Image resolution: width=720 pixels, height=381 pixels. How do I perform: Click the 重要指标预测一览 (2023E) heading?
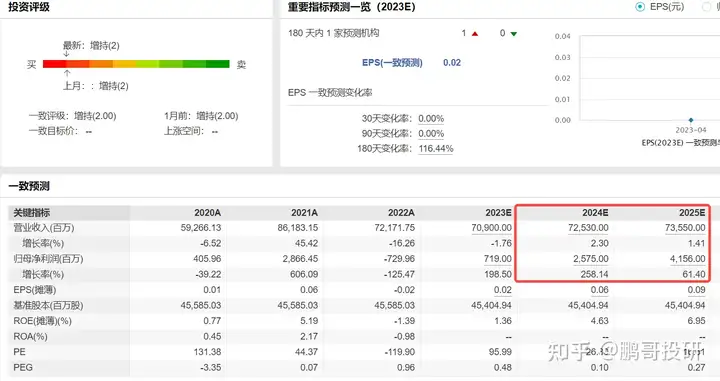coord(351,7)
